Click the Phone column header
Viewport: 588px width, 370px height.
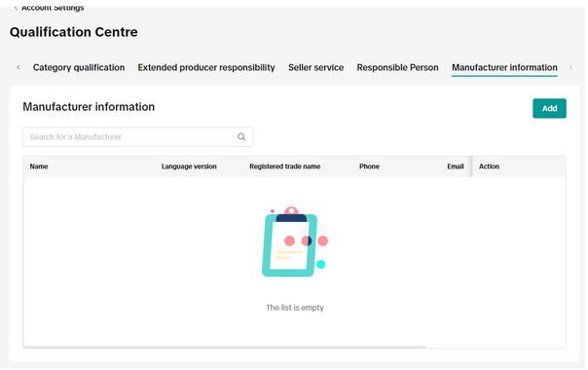pyautogui.click(x=369, y=166)
